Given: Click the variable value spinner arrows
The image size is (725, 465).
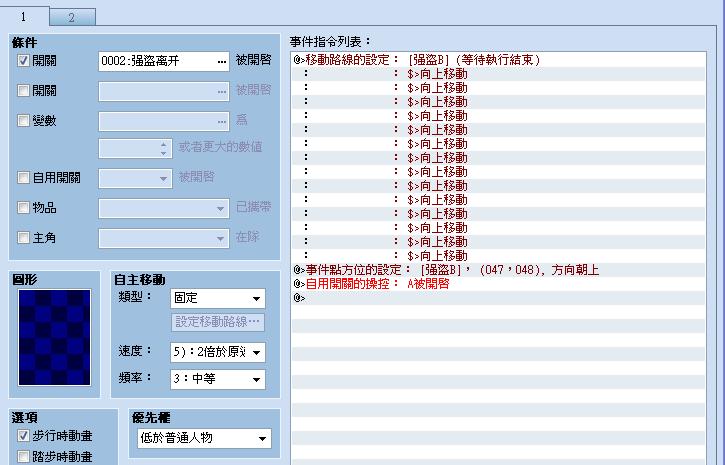Looking at the screenshot, I should click(163, 148).
